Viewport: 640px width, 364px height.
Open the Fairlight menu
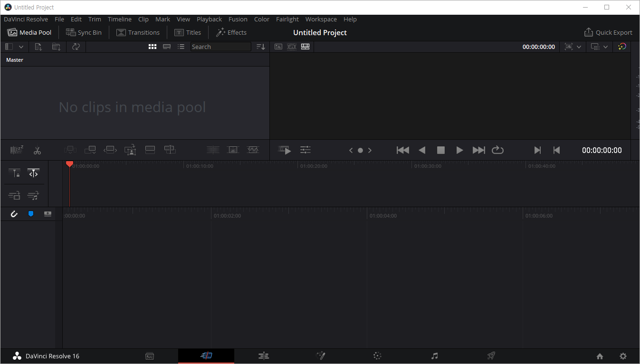point(287,19)
